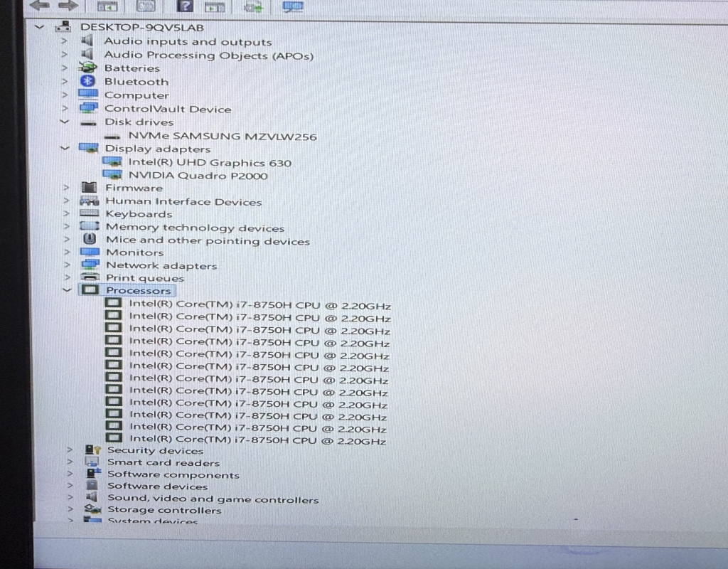This screenshot has height=569, width=728.
Task: Expand the Software devices arrow
Action: pyautogui.click(x=70, y=485)
